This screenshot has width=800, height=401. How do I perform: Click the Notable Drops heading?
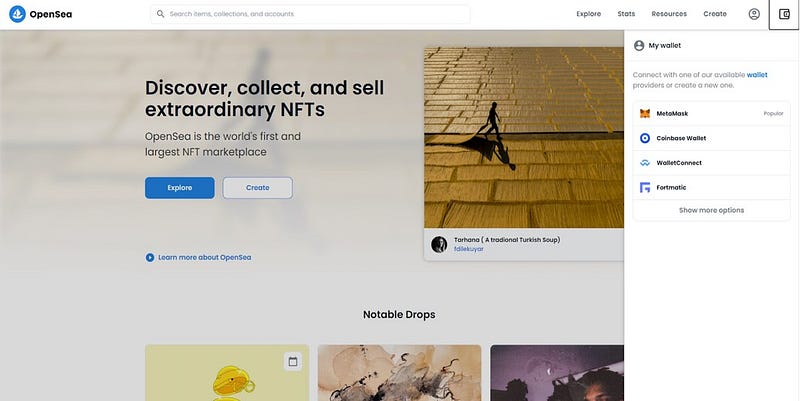(399, 315)
